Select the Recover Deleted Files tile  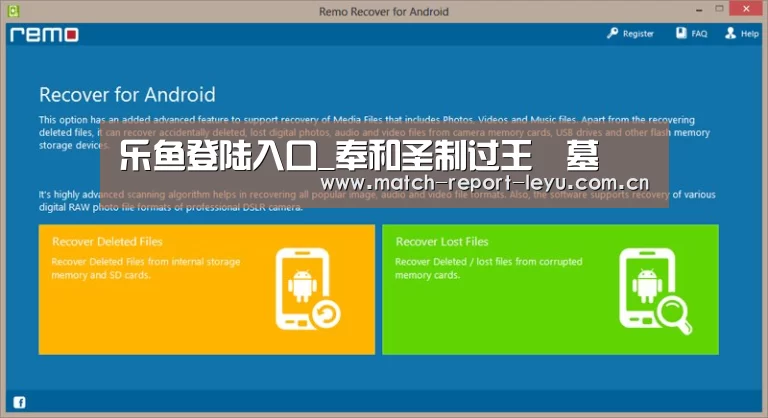207,290
